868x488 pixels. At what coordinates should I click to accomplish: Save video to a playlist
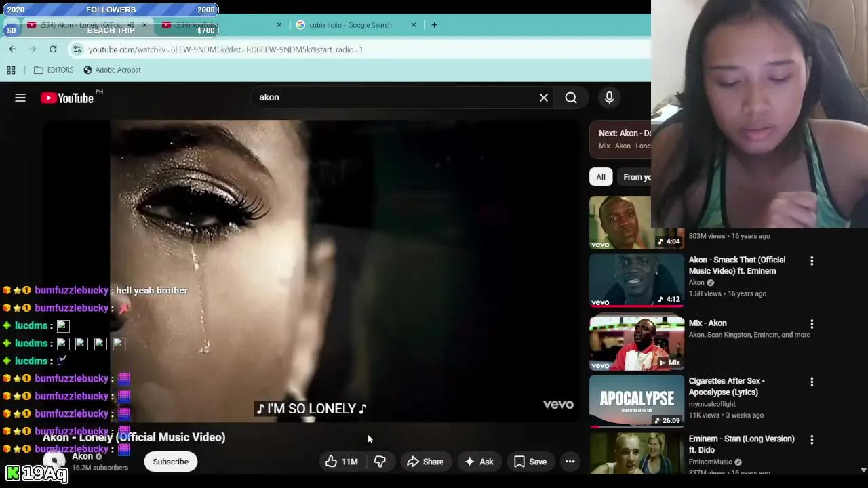pyautogui.click(x=530, y=462)
